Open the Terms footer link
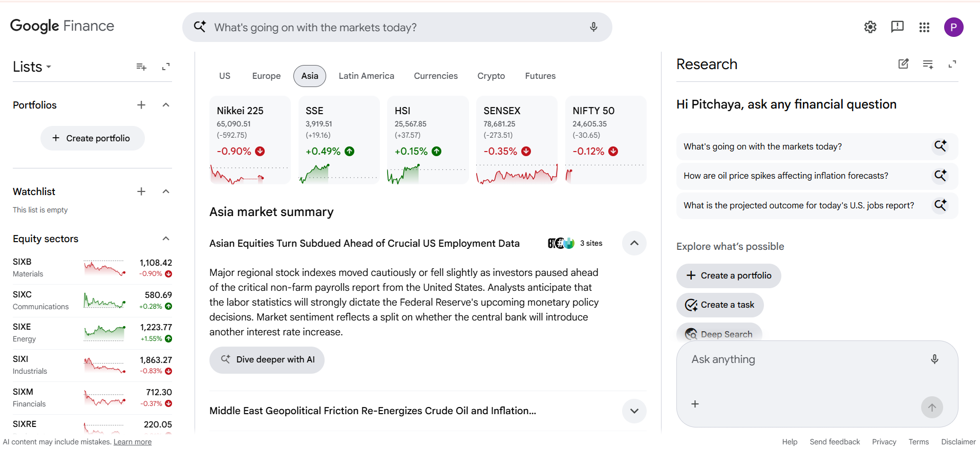The width and height of the screenshot is (980, 450). click(x=919, y=442)
